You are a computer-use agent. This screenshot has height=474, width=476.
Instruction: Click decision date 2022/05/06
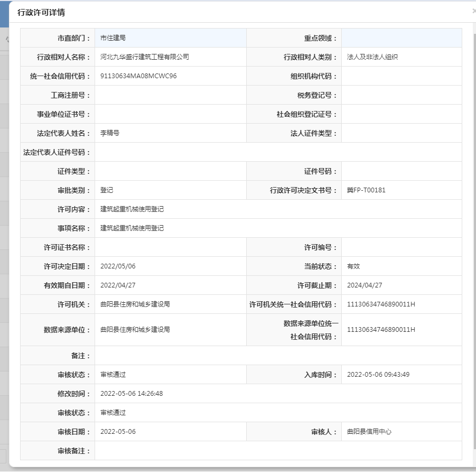(x=118, y=266)
